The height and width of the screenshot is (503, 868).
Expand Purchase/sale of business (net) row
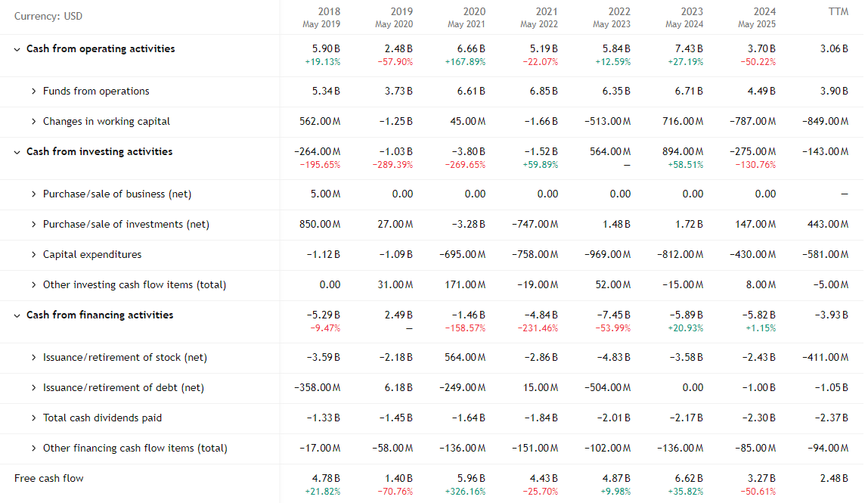[x=34, y=194]
